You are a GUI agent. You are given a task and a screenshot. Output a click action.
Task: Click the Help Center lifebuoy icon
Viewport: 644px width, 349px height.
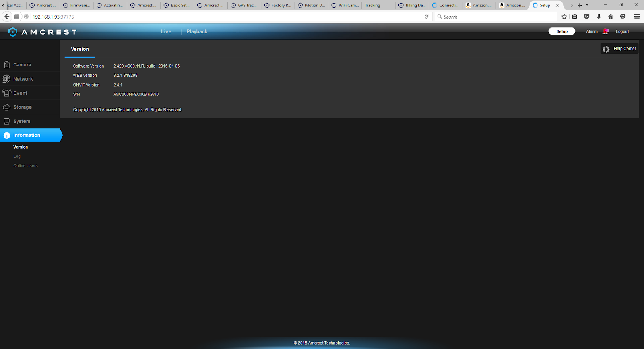click(606, 49)
